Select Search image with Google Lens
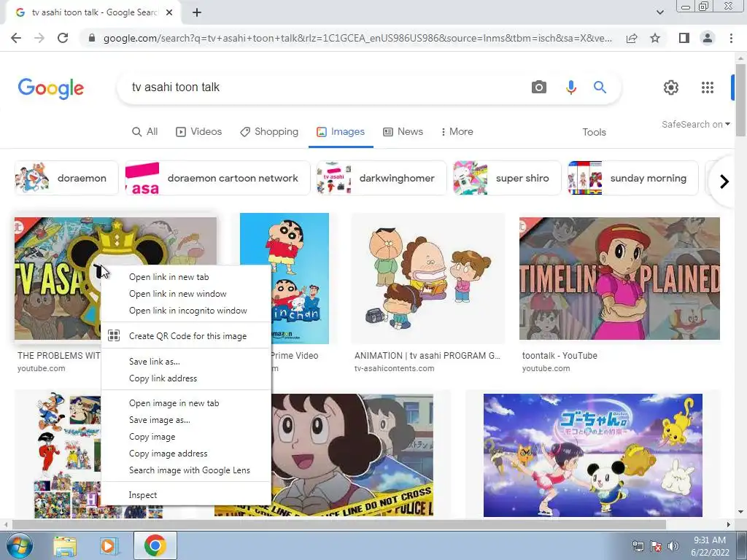747x560 pixels. coord(186,470)
